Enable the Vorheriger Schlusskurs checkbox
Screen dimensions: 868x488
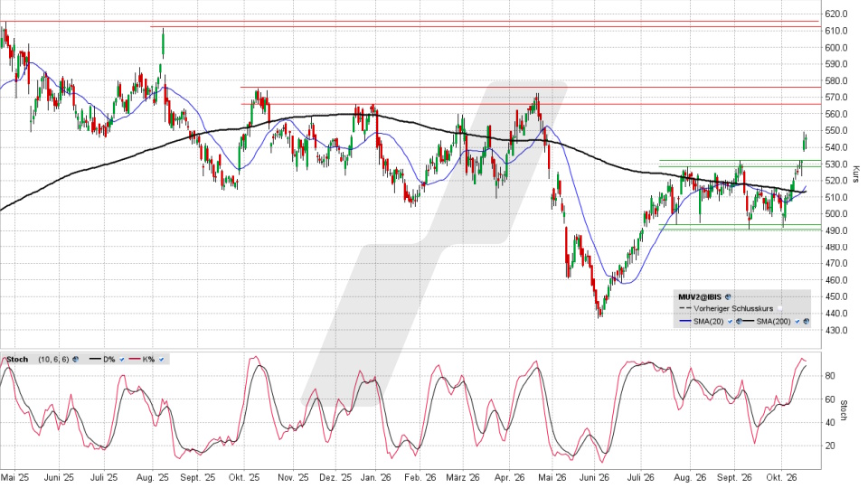[x=779, y=309]
